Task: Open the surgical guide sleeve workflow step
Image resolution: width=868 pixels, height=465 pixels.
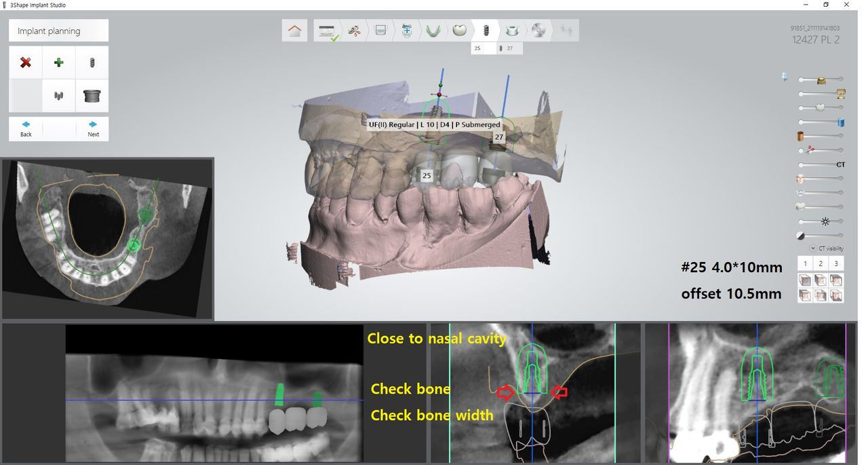Action: [x=513, y=31]
